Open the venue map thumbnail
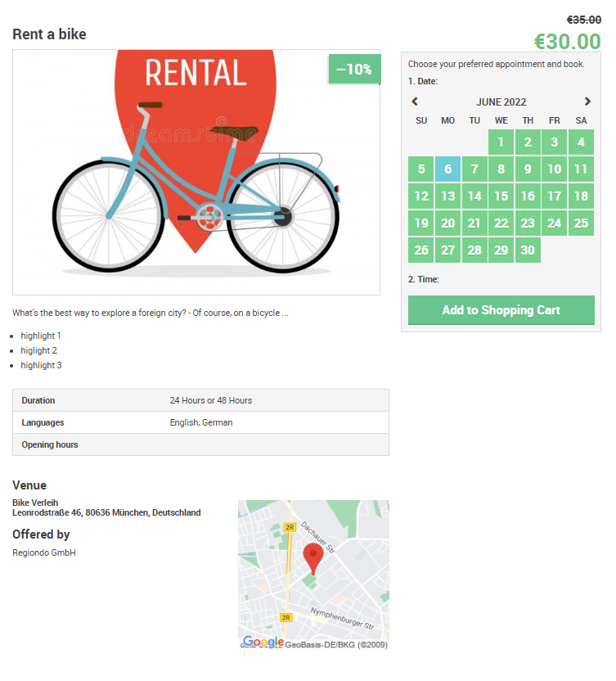This screenshot has width=616, height=681. point(313,575)
